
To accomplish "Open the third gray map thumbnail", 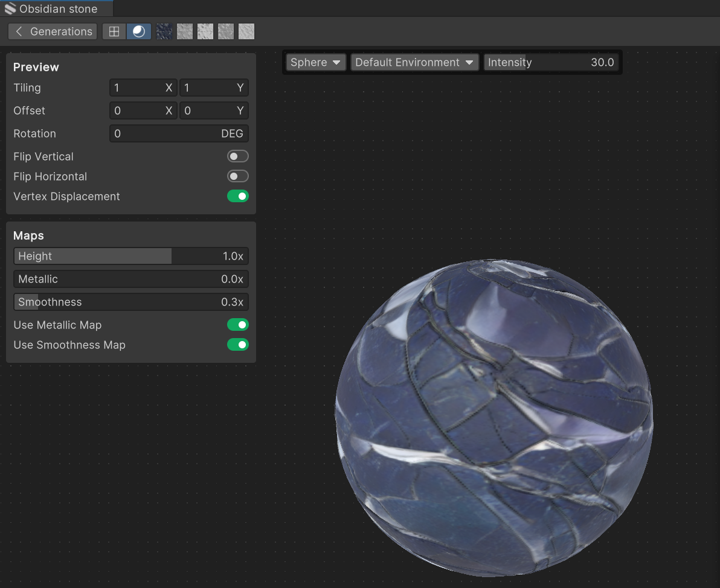I will tap(205, 31).
